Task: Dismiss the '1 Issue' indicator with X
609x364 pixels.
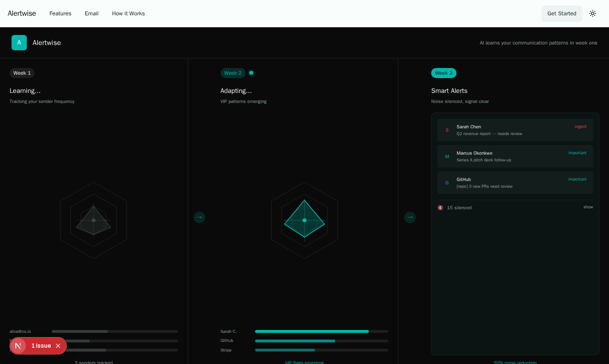Action: (x=58, y=346)
